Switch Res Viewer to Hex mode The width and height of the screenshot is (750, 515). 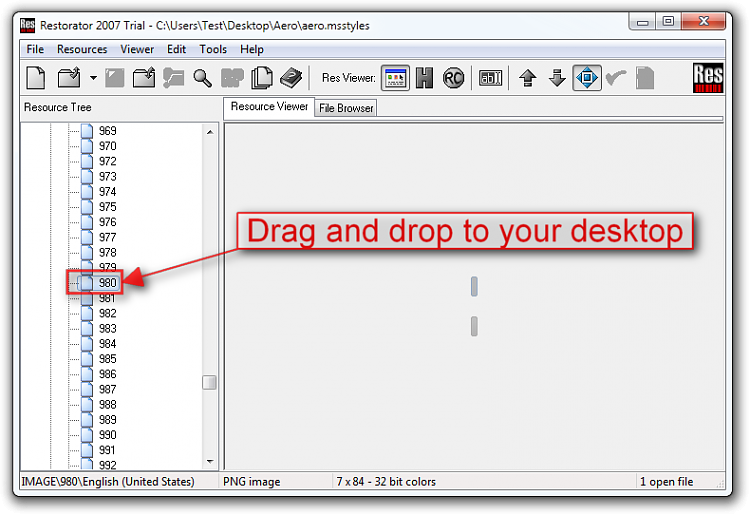pyautogui.click(x=424, y=78)
